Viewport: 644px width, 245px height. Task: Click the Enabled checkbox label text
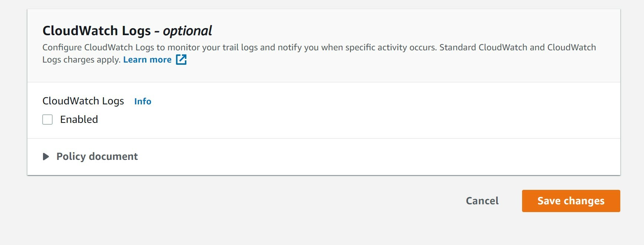click(x=79, y=120)
